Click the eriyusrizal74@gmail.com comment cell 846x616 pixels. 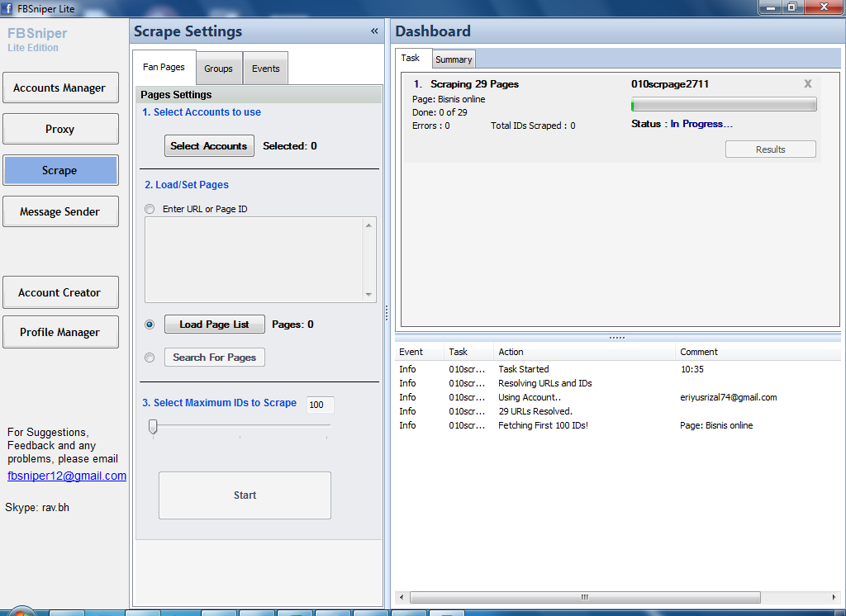point(729,397)
